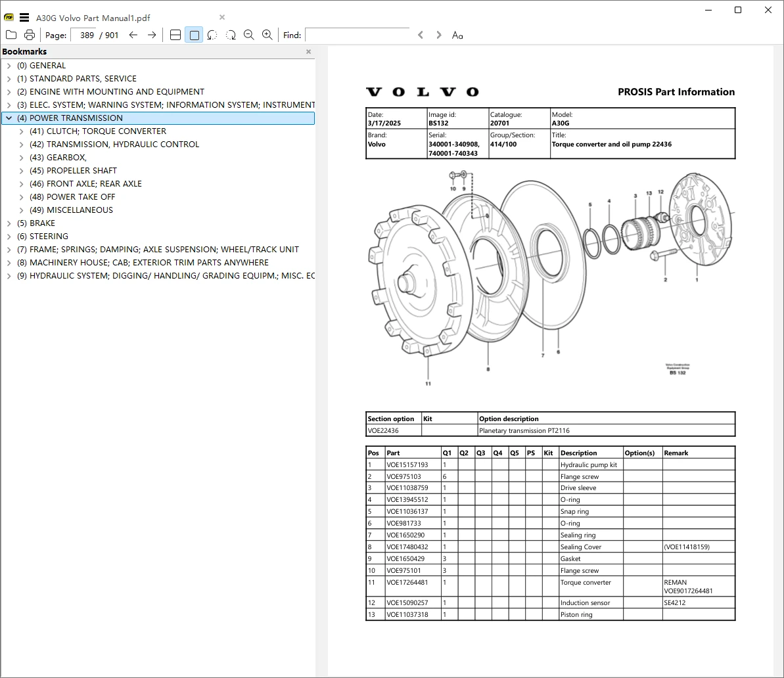Rotate page clockwise icon
Viewport: 784px width, 678px height.
click(x=231, y=35)
